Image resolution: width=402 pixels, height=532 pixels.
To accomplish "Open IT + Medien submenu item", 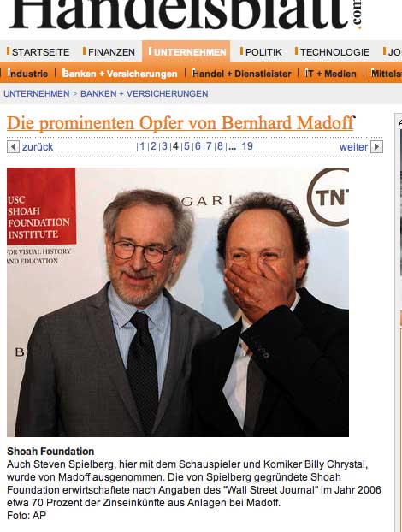I will click(x=331, y=74).
